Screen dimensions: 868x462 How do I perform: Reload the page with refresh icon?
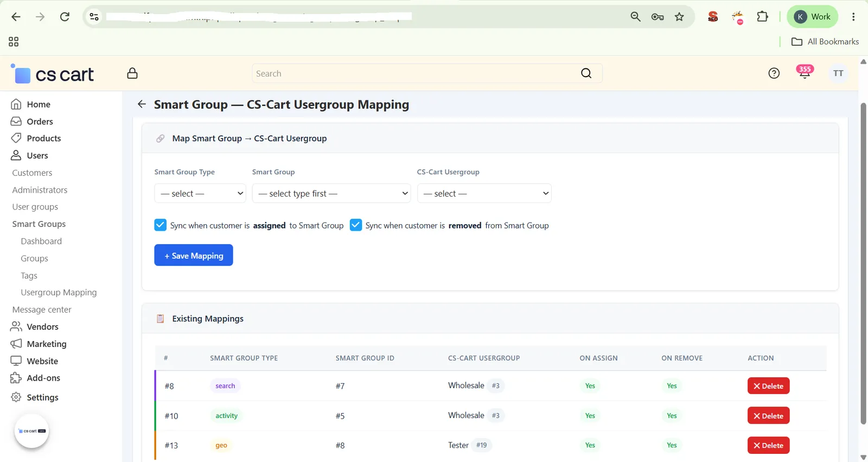click(65, 17)
